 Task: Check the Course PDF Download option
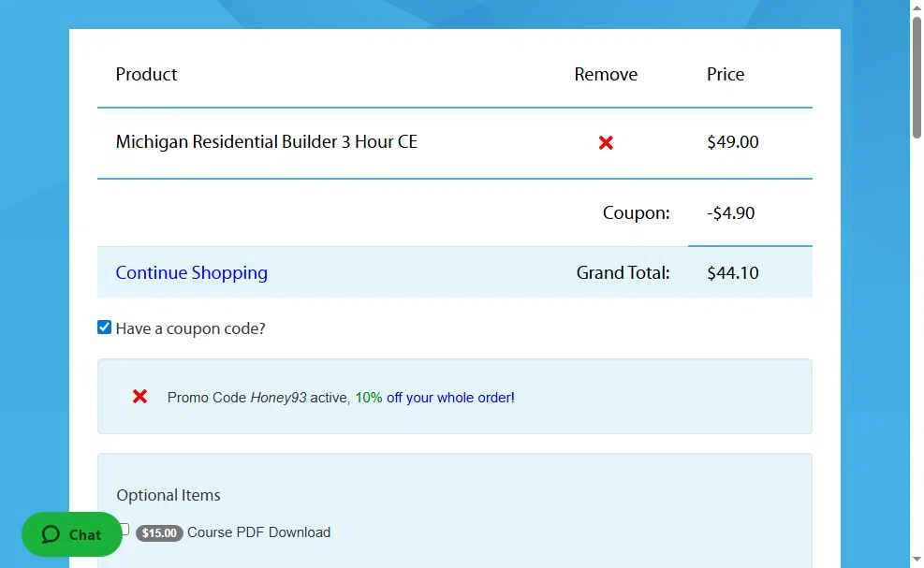125,529
